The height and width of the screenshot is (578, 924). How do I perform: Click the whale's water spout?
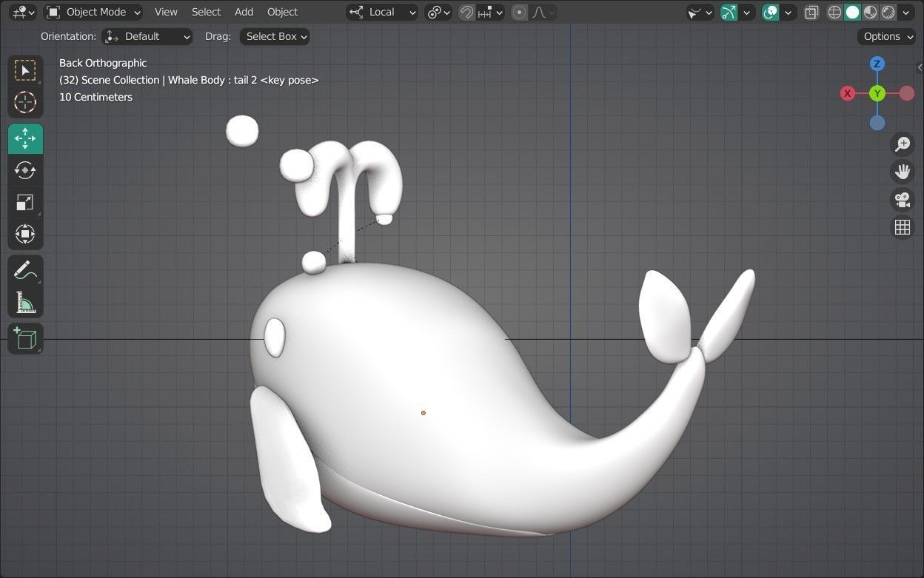(346, 200)
